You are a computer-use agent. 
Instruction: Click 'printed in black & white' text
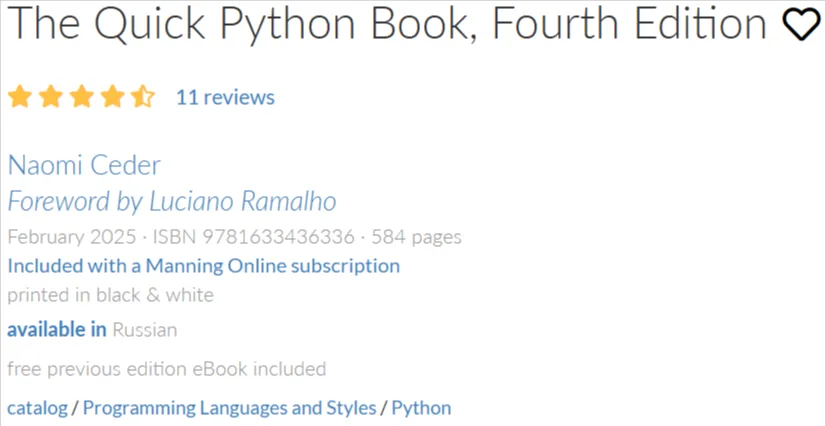[110, 295]
